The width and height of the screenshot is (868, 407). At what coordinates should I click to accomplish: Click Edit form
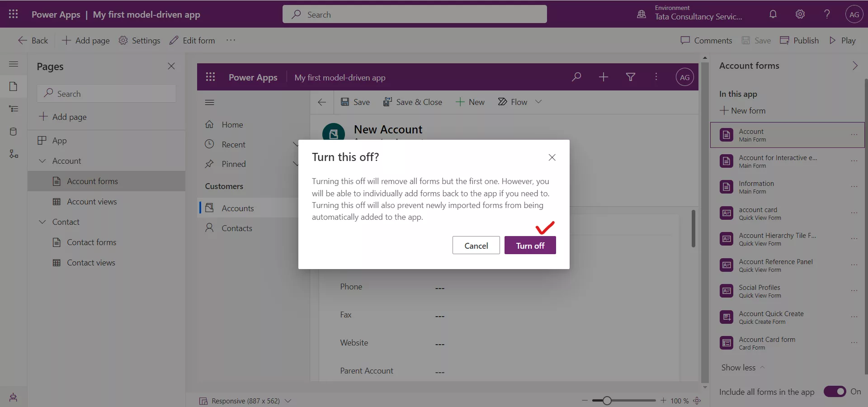click(x=192, y=40)
